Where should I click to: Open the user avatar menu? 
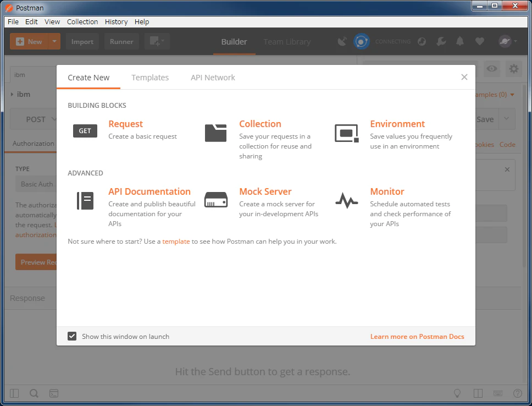[508, 41]
